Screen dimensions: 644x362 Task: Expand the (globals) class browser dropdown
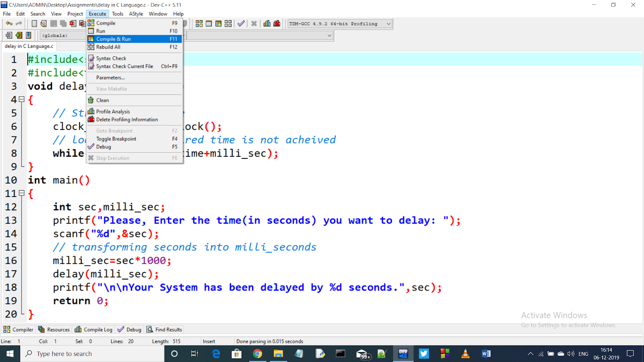[330, 35]
